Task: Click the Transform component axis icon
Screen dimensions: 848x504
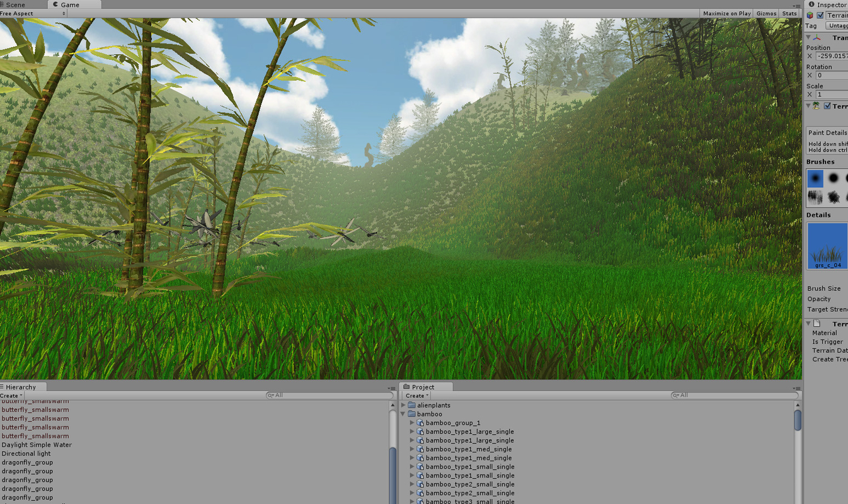Action: click(816, 37)
